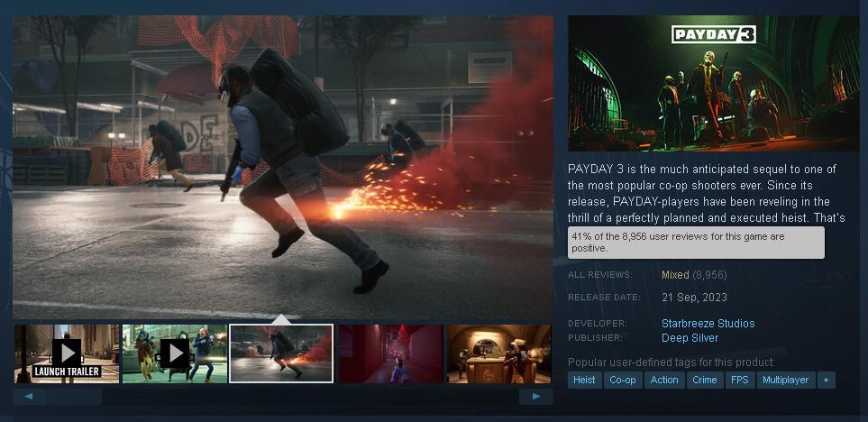The width and height of the screenshot is (868, 422).
Task: Click the right arrow of thumbnail scroller
Action: coord(536,397)
